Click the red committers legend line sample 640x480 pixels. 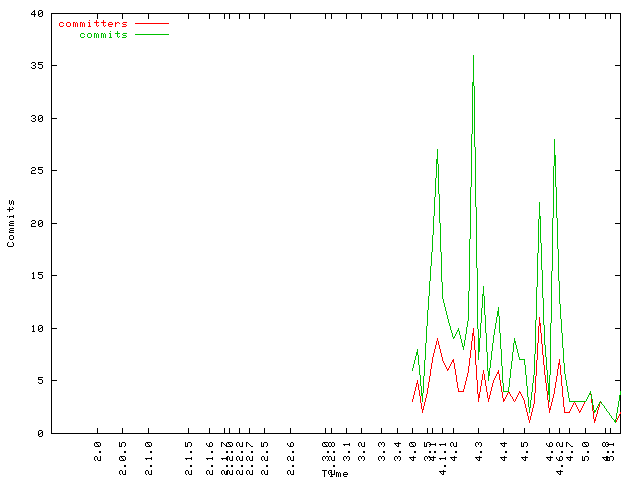pos(152,23)
